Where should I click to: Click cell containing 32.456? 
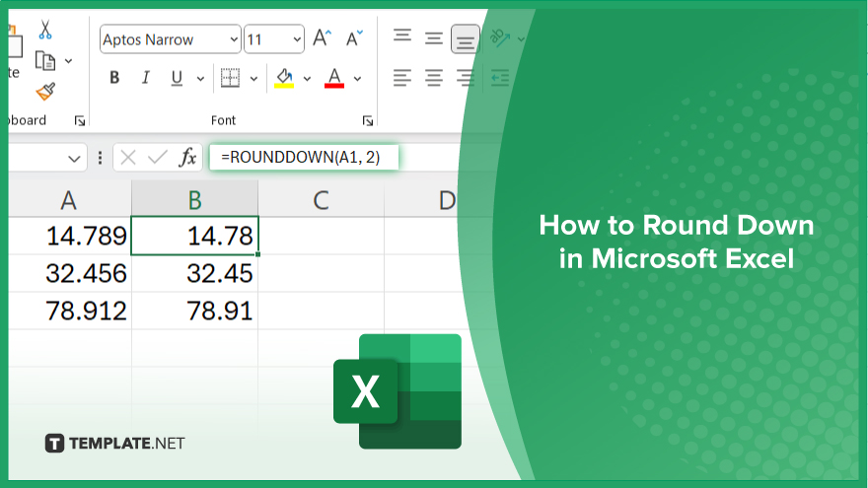click(x=70, y=273)
